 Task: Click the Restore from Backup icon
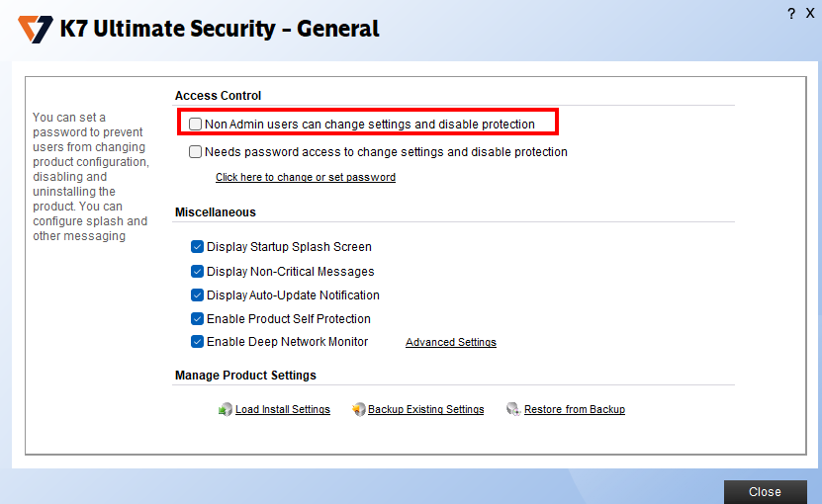coord(512,409)
